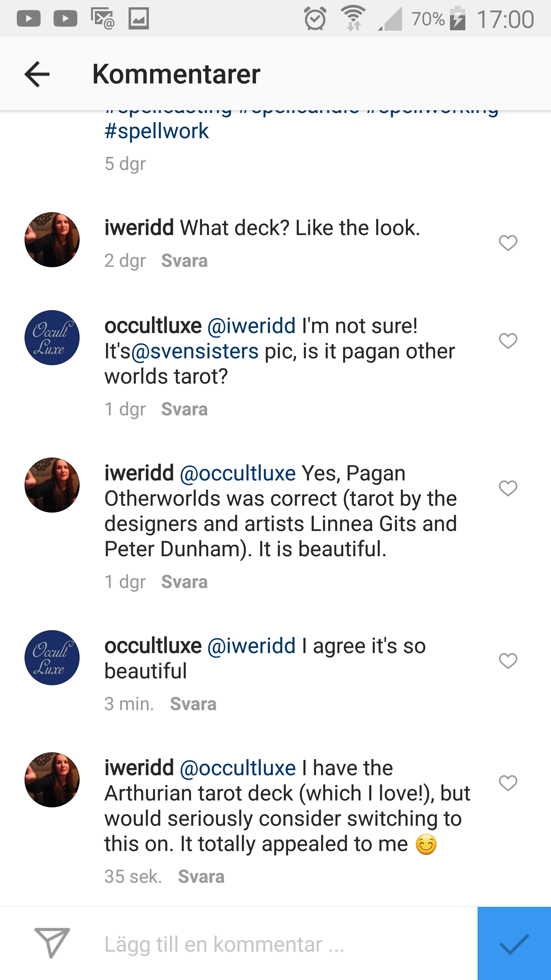Screen dimensions: 551x980
Task: Open the Occult Luxe avatar on 'I'm not sure!' comment
Action: pos(52,338)
